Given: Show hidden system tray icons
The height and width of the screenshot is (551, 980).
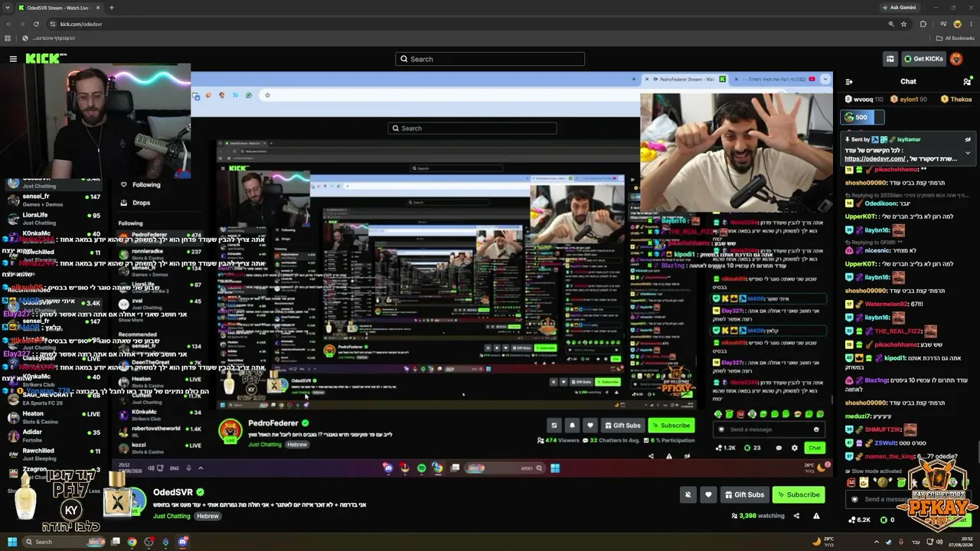Looking at the screenshot, I should pyautogui.click(x=876, y=542).
